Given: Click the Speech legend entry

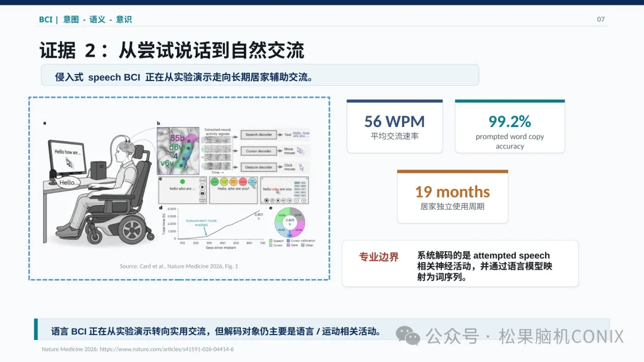Looking at the screenshot, I should coord(276,241).
